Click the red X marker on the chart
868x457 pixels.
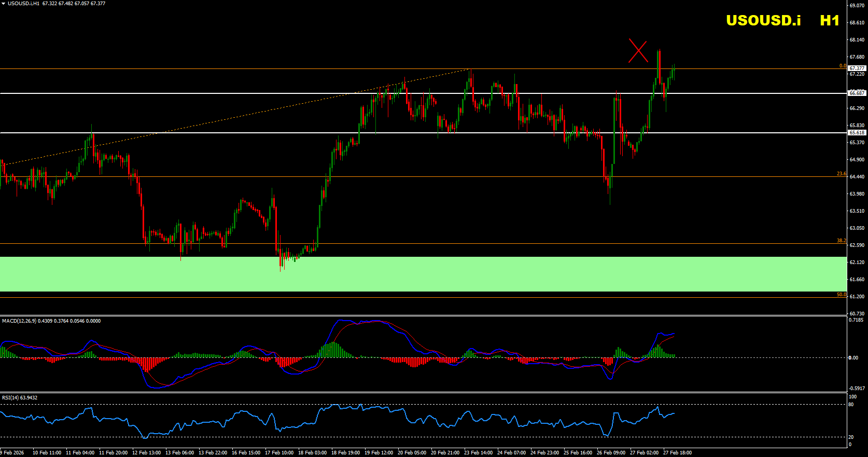(638, 51)
